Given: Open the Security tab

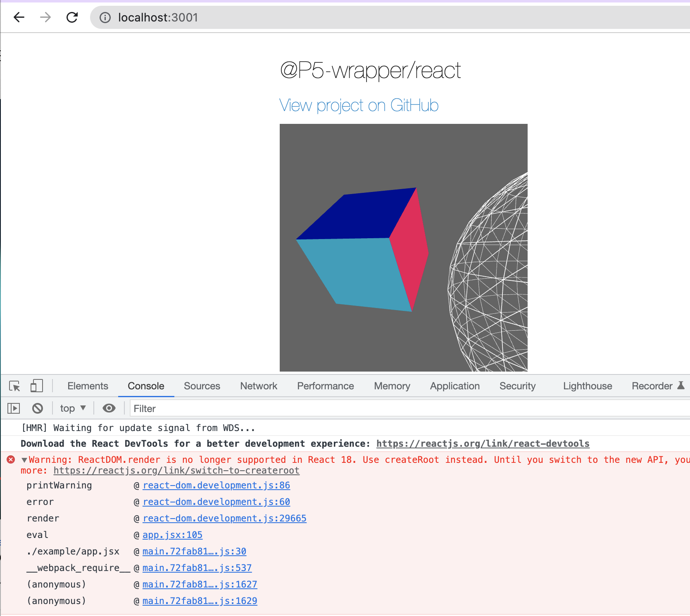Looking at the screenshot, I should pos(517,386).
